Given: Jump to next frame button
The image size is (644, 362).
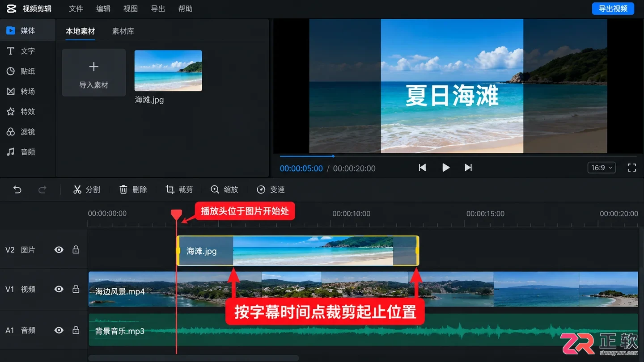Looking at the screenshot, I should tap(468, 168).
